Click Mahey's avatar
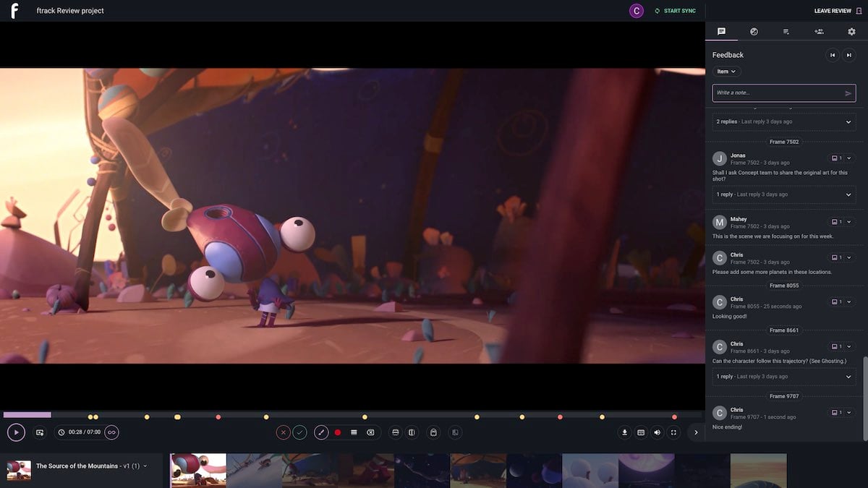The image size is (868, 488). tap(719, 222)
